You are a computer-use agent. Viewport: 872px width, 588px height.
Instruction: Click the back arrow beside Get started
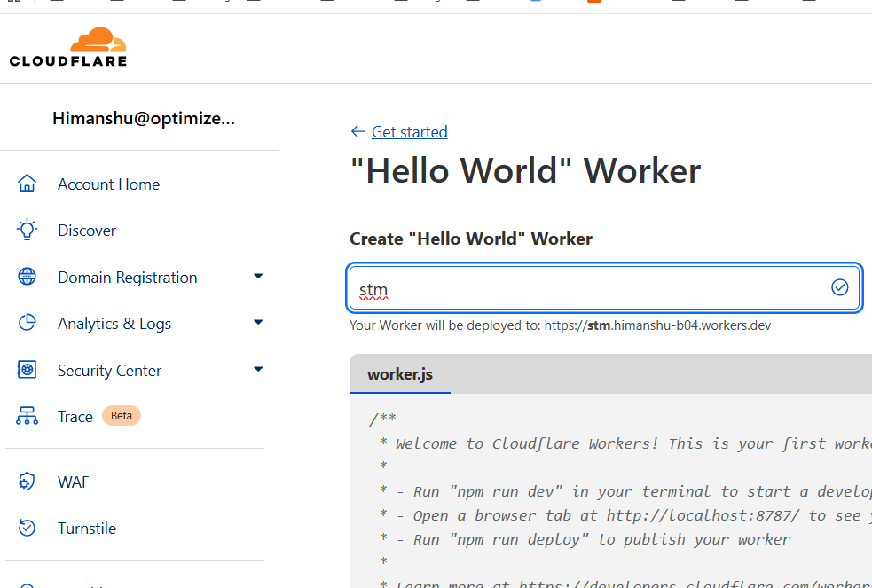tap(357, 132)
